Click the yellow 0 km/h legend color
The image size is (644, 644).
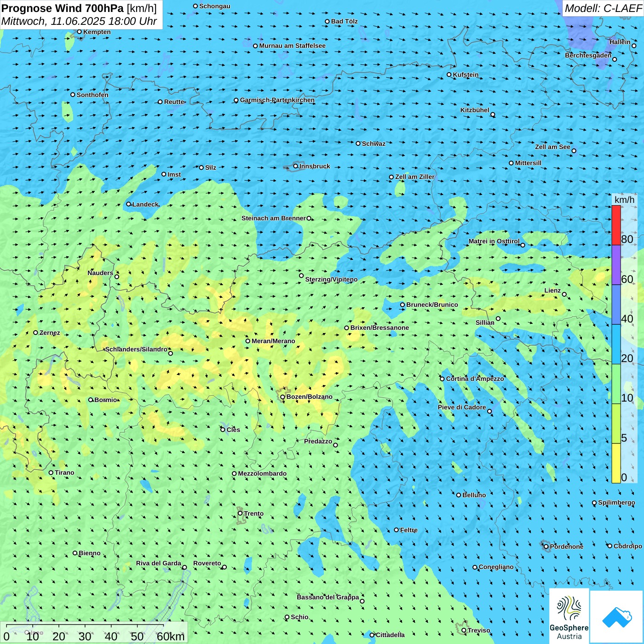[616, 463]
